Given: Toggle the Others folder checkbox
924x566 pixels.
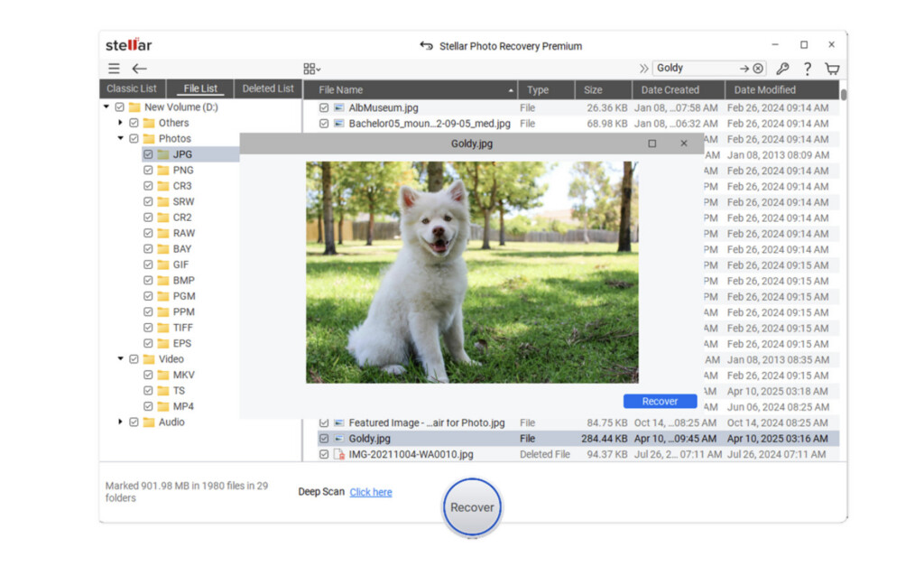Looking at the screenshot, I should [134, 123].
